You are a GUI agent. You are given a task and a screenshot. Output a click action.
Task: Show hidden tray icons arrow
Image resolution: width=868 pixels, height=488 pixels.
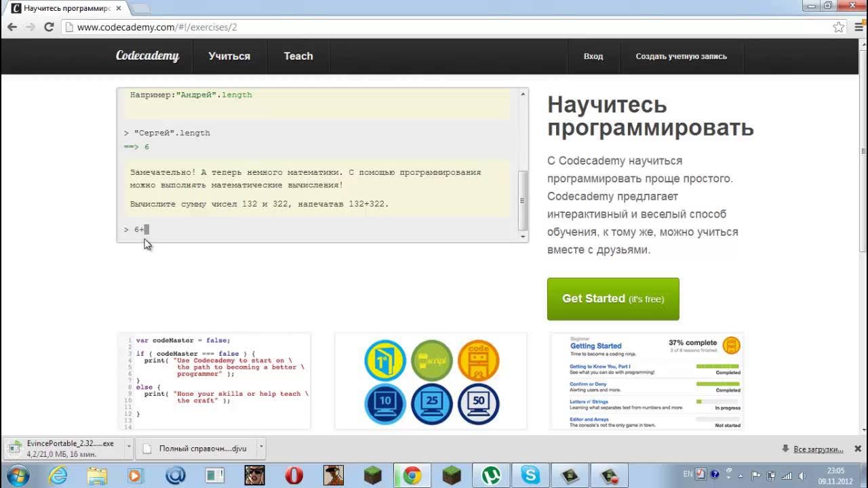[x=741, y=475]
